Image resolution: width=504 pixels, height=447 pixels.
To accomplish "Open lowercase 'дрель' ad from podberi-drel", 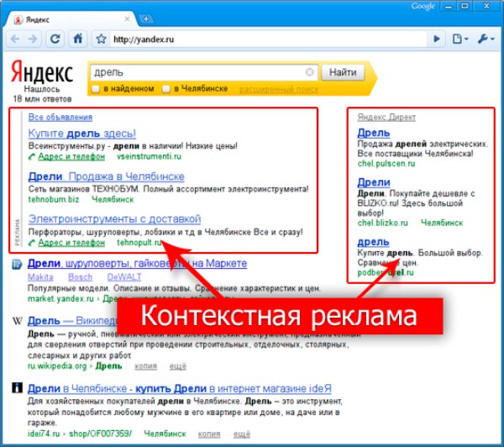I will click(x=373, y=242).
